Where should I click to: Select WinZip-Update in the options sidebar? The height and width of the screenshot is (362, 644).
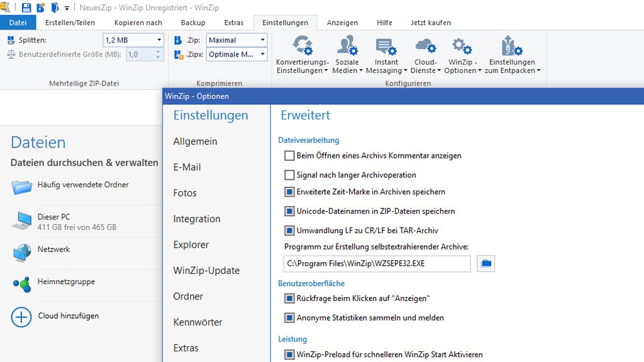coord(206,270)
